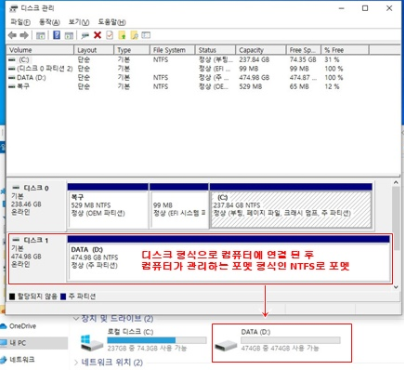
Task: Select the 99 MB EFI system partition block
Action: (179, 206)
